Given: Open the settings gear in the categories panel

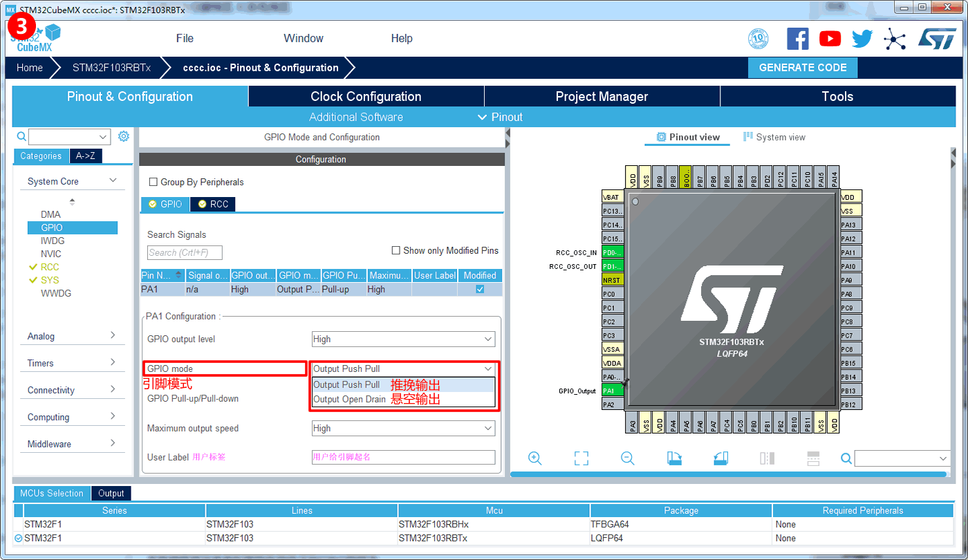Looking at the screenshot, I should [x=124, y=136].
